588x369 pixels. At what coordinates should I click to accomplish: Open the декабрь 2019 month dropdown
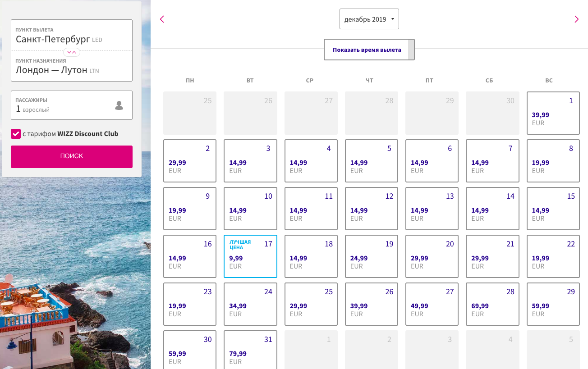[369, 19]
